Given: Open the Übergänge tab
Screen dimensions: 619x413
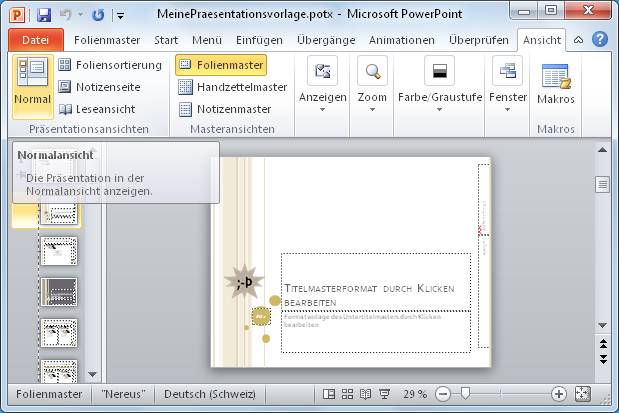Looking at the screenshot, I should 326,40.
